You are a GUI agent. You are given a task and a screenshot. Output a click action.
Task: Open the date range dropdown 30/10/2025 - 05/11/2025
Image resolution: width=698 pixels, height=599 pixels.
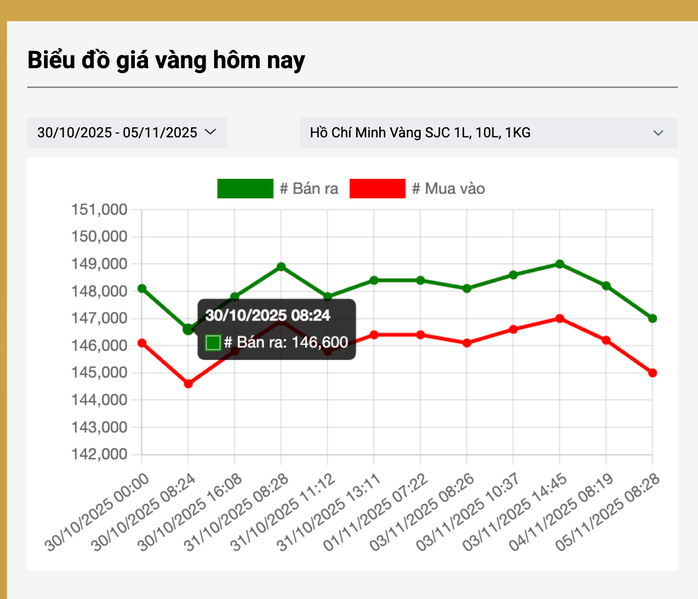[x=116, y=133]
